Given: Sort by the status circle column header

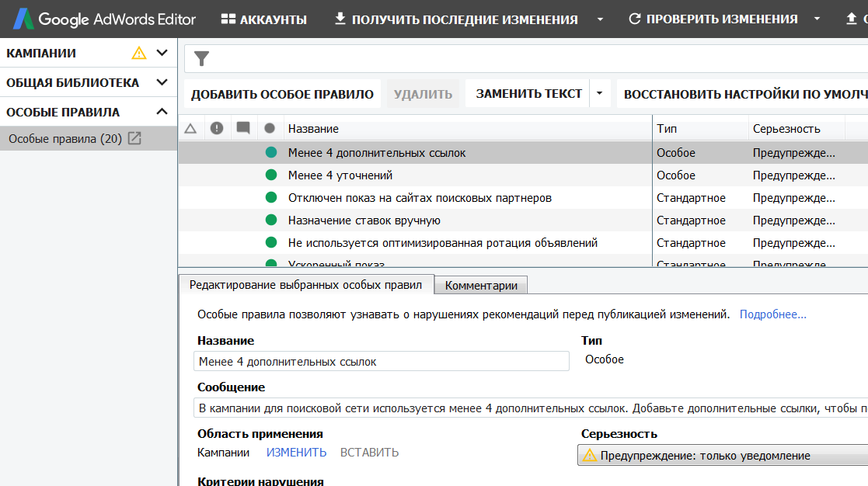Looking at the screenshot, I should click(270, 128).
